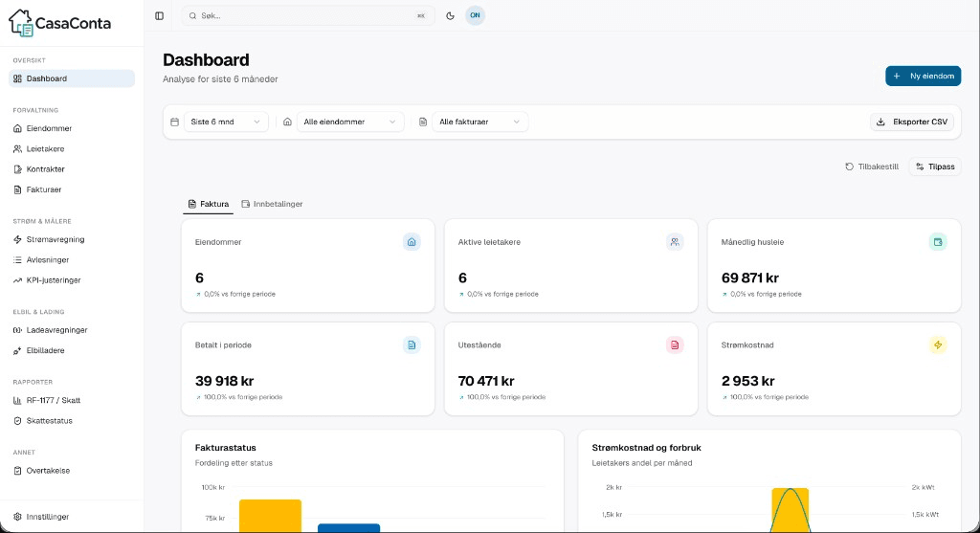
Task: Click Leietakers andel per måned text
Action: 642,463
